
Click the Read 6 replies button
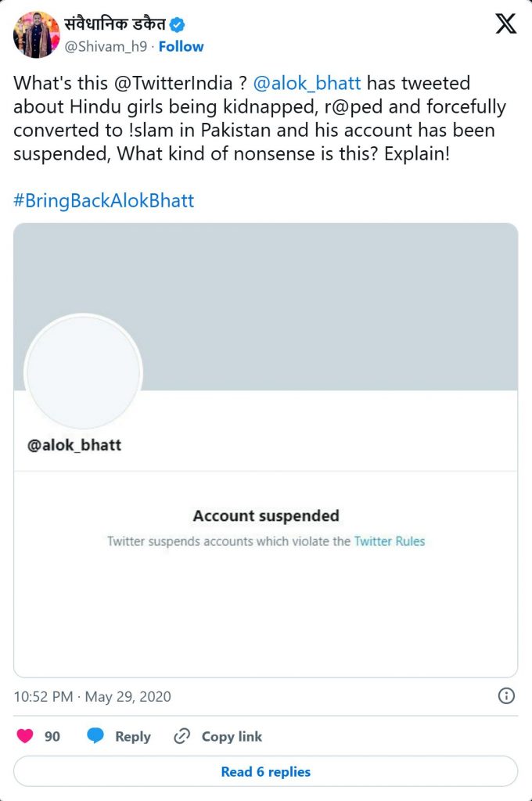click(x=266, y=771)
